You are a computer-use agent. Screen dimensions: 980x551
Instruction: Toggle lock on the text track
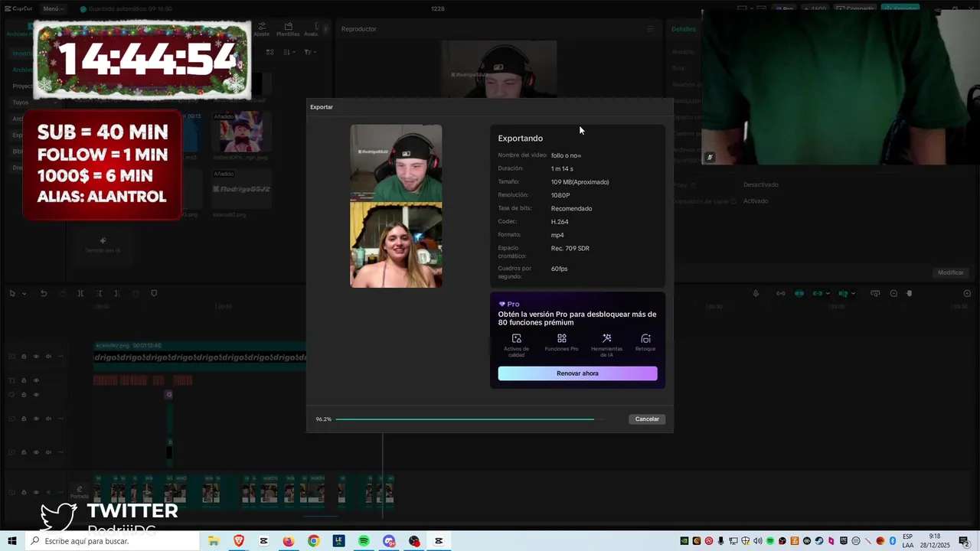click(23, 380)
